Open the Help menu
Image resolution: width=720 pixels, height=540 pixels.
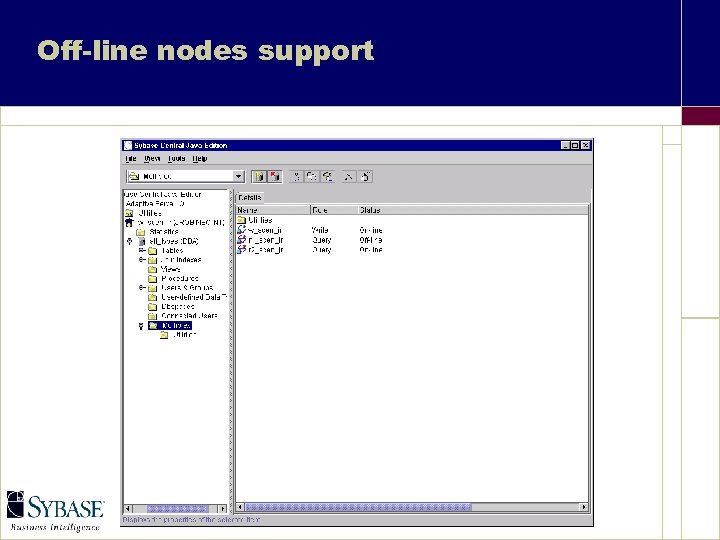pyautogui.click(x=200, y=159)
